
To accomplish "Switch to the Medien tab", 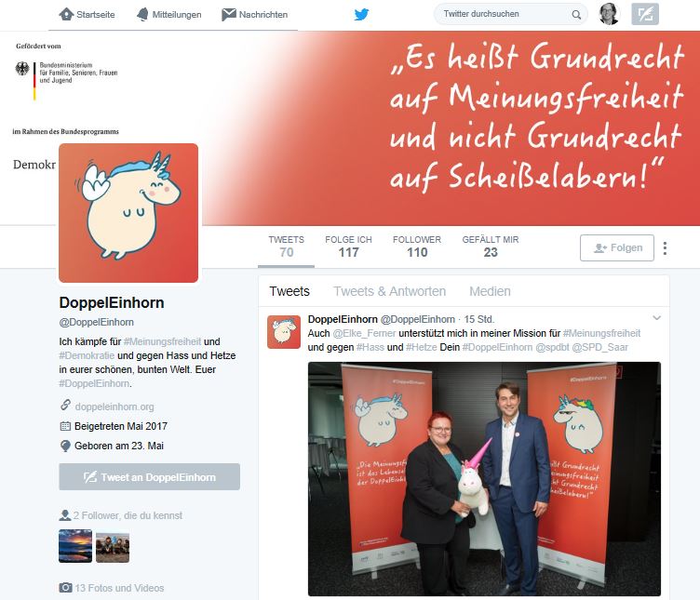I will pos(490,291).
